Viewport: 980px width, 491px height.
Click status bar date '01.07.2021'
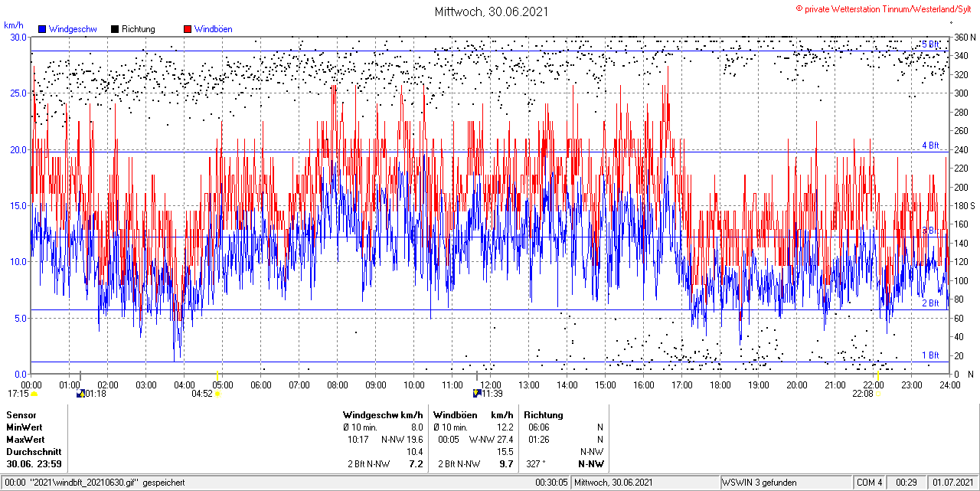click(x=952, y=483)
